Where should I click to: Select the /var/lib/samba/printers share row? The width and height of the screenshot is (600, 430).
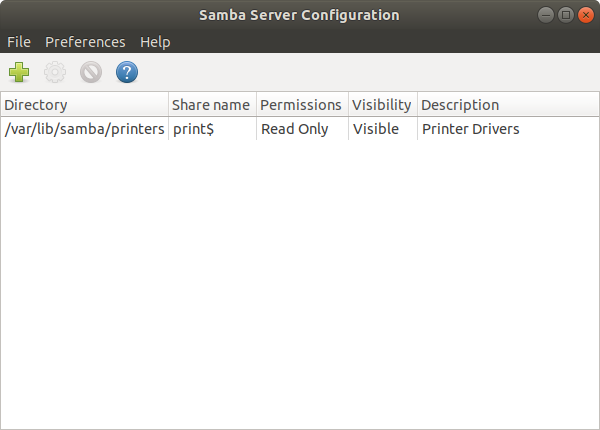(x=300, y=129)
